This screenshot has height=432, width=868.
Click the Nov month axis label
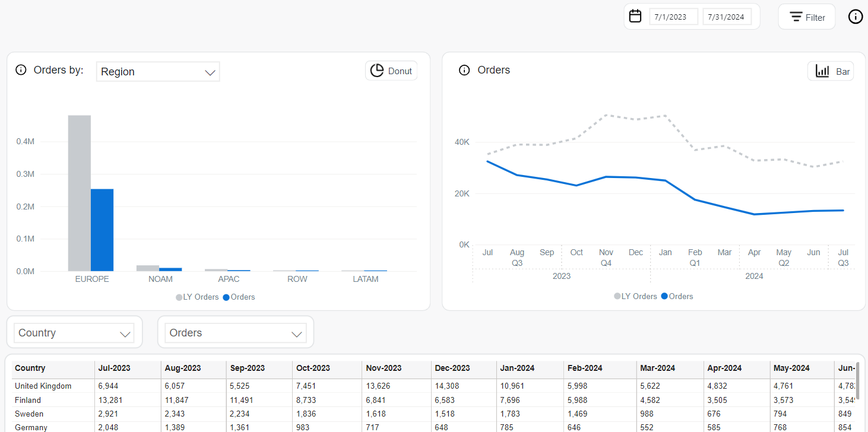tap(606, 252)
